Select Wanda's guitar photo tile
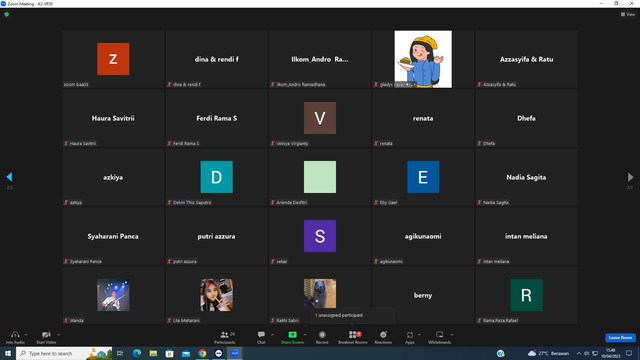The width and height of the screenshot is (640, 360). point(113,295)
